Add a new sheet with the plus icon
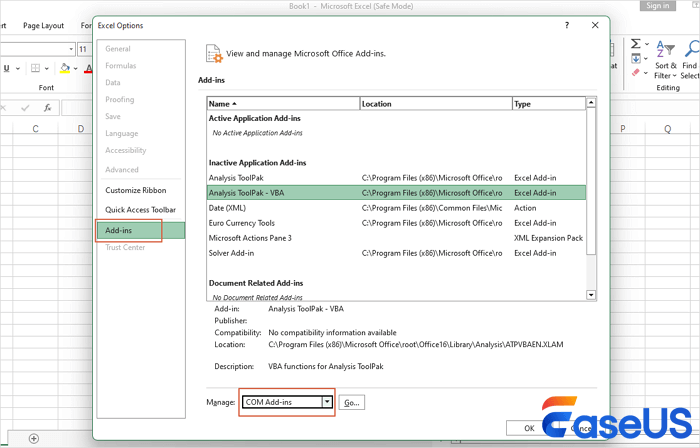Viewport: 700px width, 448px height. click(x=34, y=438)
